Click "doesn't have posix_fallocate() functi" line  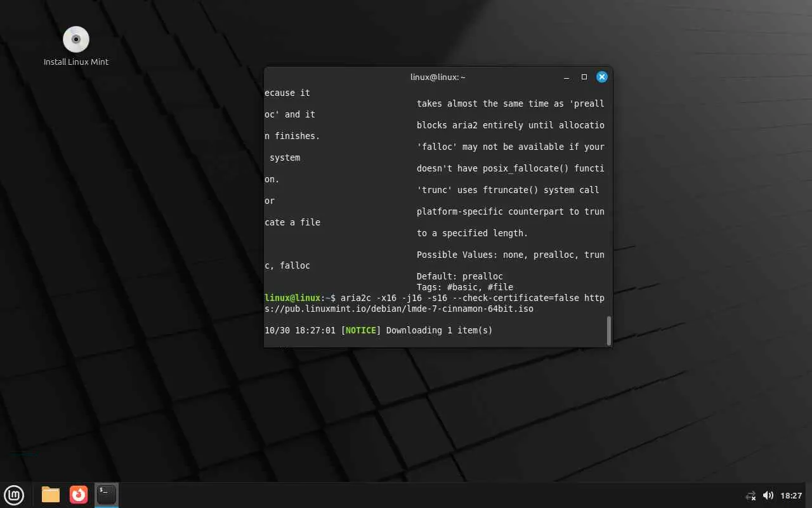click(x=511, y=168)
